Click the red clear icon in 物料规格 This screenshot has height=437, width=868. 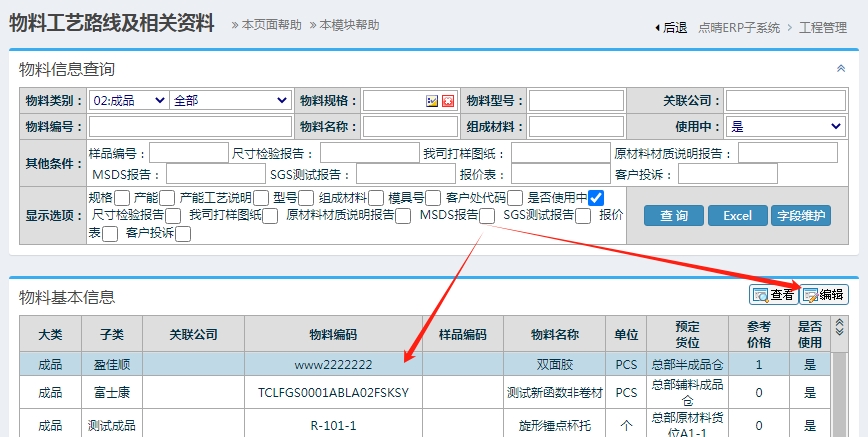(448, 101)
